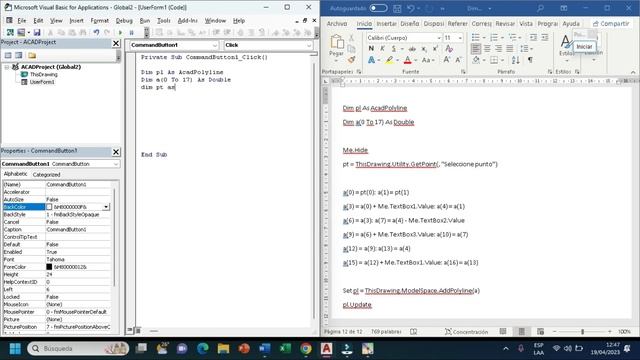Open Excel from the taskbar

pyautogui.click(x=285, y=349)
